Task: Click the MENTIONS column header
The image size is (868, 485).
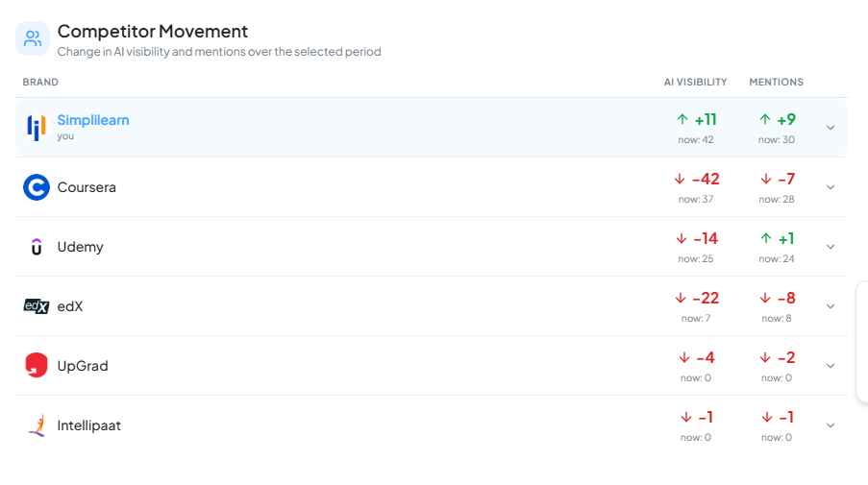Action: (776, 82)
